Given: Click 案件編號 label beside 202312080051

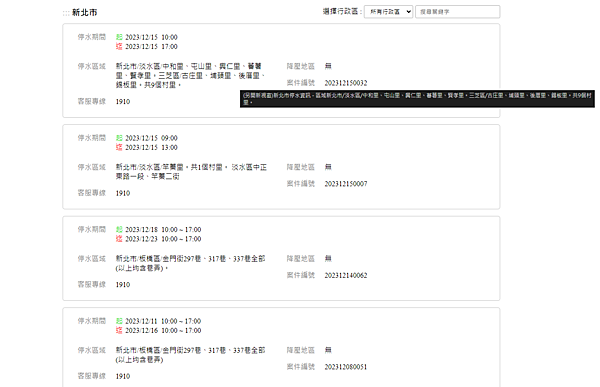Looking at the screenshot, I should pyautogui.click(x=301, y=367).
